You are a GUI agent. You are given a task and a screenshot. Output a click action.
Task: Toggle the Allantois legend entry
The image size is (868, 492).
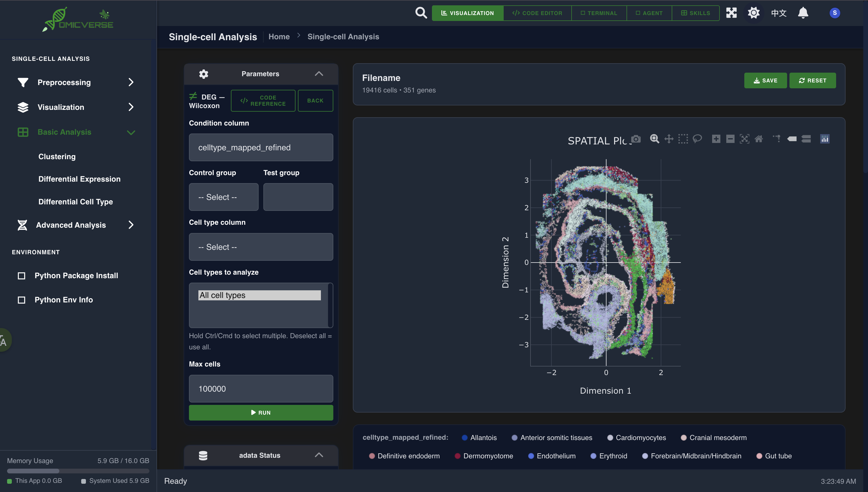tap(483, 438)
